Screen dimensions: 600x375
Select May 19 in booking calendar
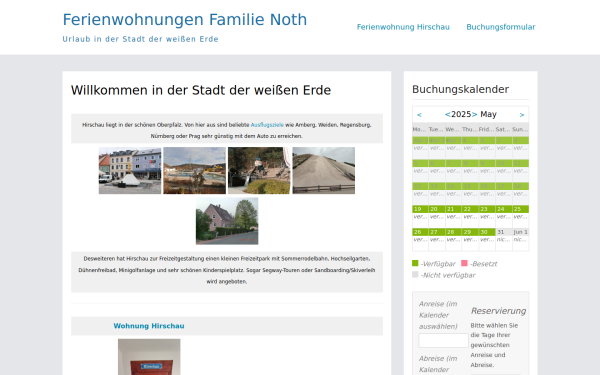[x=421, y=217]
